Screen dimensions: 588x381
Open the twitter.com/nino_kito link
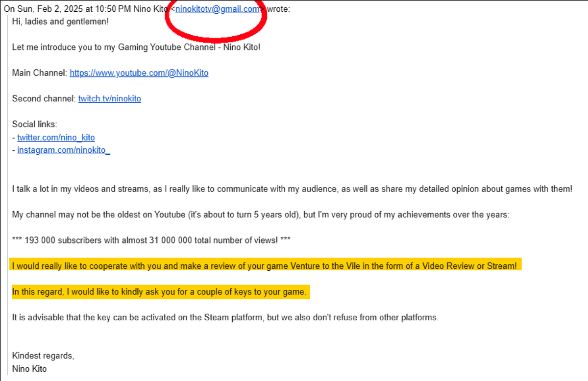tap(56, 138)
